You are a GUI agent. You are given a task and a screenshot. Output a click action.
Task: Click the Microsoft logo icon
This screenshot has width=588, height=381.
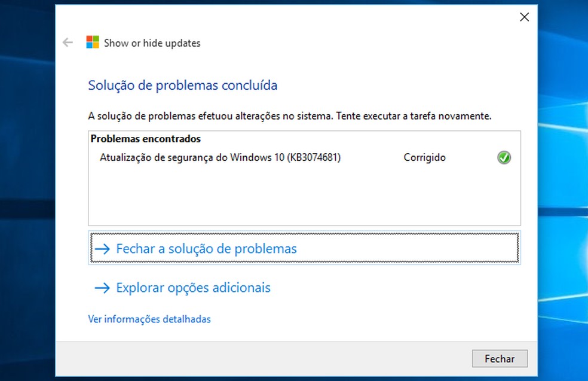(93, 42)
